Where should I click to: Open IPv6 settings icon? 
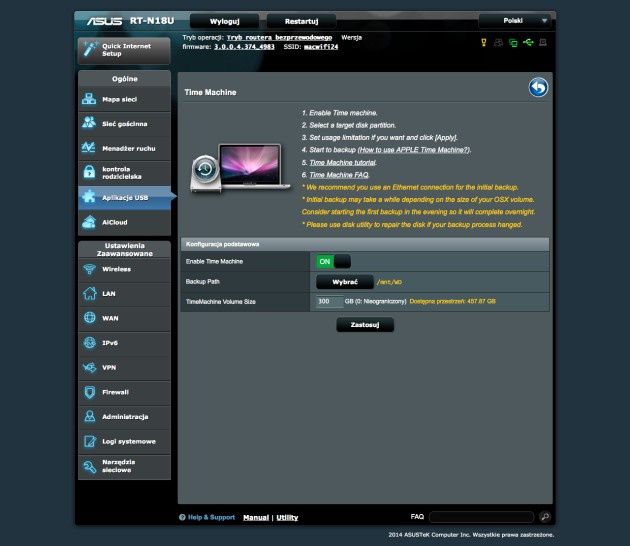point(89,342)
